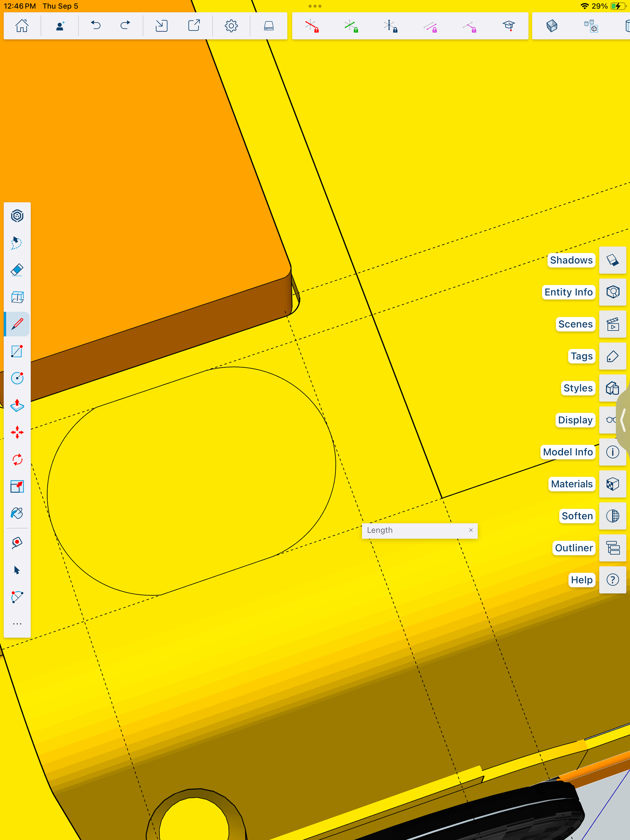Go to the Home screen
The width and height of the screenshot is (630, 840).
(22, 26)
